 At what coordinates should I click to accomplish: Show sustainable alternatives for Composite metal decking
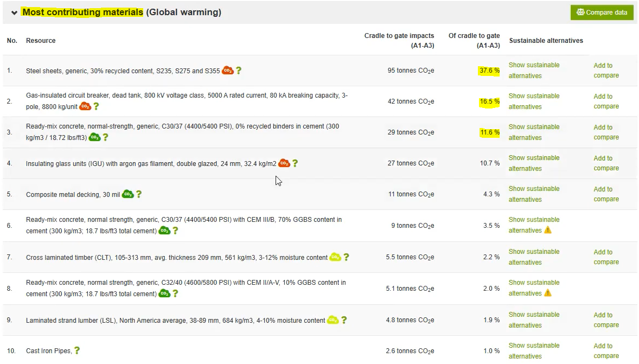[x=534, y=194]
